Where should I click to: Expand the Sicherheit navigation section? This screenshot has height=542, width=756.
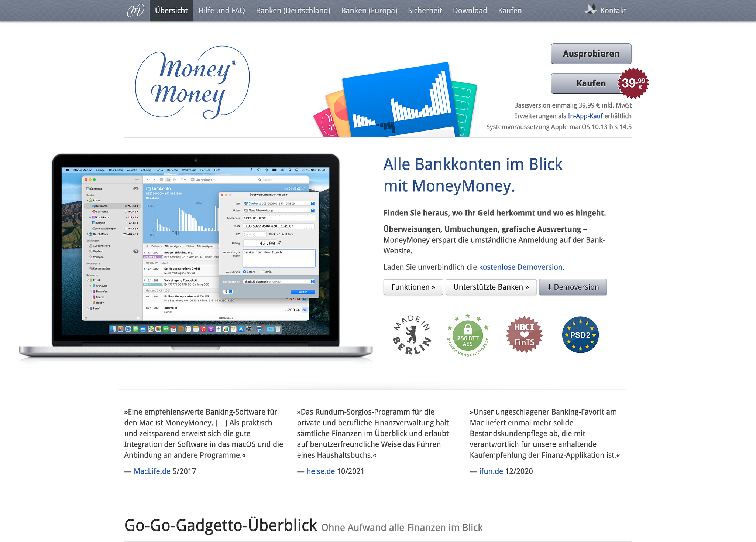pos(425,11)
